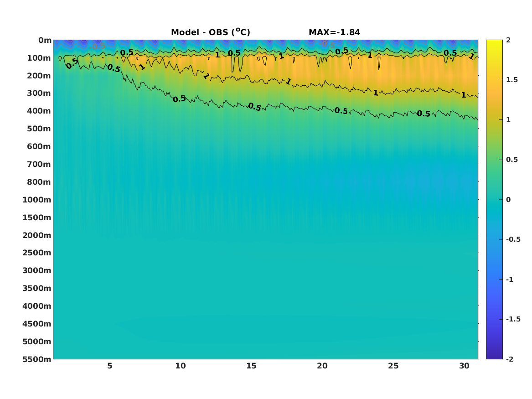Click the '4000m' depth tick label
The image size is (532, 399).
[x=37, y=306]
